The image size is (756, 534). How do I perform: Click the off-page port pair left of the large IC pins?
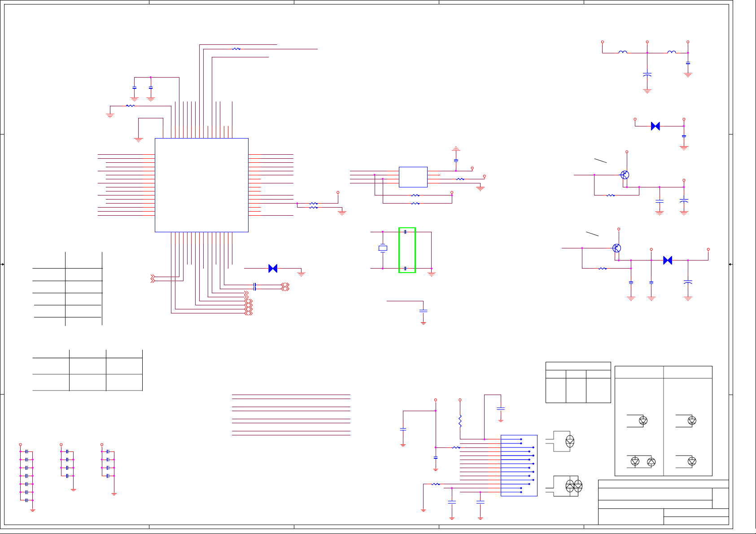click(x=153, y=278)
